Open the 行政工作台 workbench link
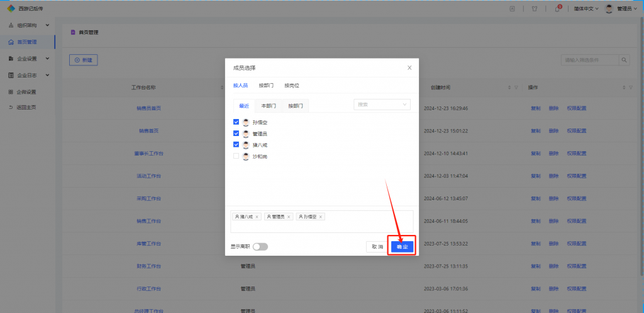644x313 pixels. point(148,288)
